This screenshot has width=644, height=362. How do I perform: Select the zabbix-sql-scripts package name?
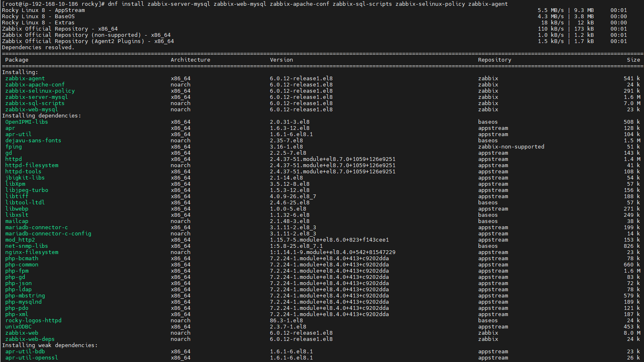click(35, 103)
